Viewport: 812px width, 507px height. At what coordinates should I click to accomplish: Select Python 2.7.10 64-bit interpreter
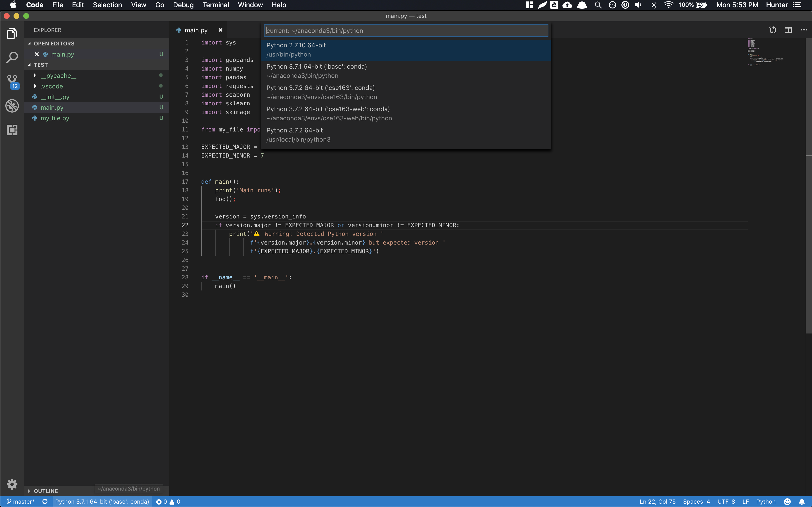click(x=406, y=50)
